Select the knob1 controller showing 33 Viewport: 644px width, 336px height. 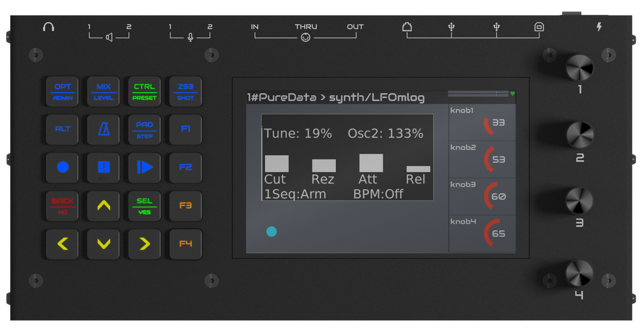pos(482,122)
